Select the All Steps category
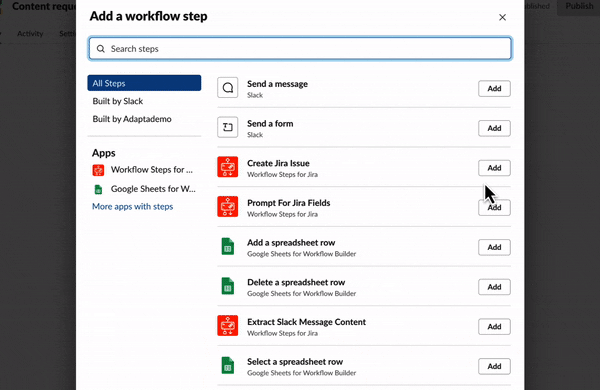This screenshot has height=390, width=600. tap(144, 83)
